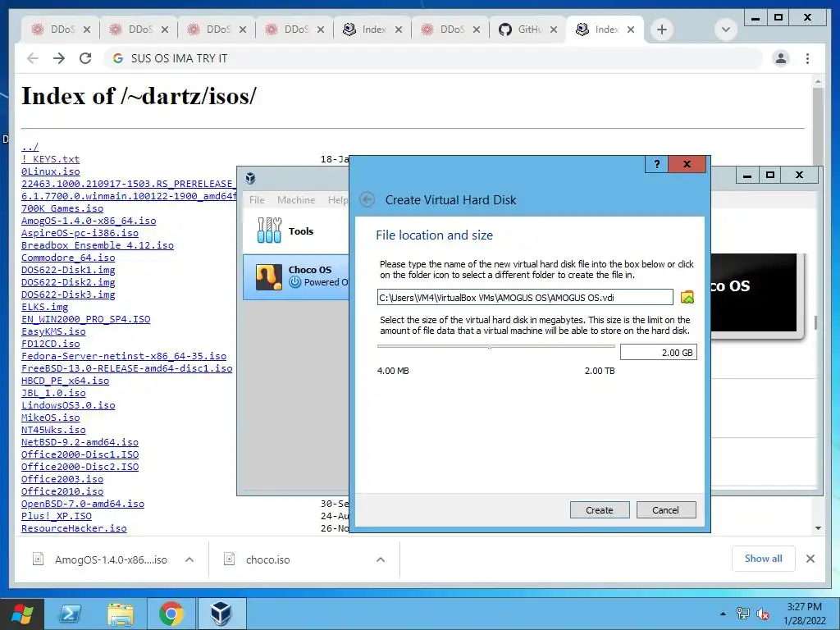Click the VirtualBox cube icon in the manager title bar
The image size is (840, 630).
(250, 178)
